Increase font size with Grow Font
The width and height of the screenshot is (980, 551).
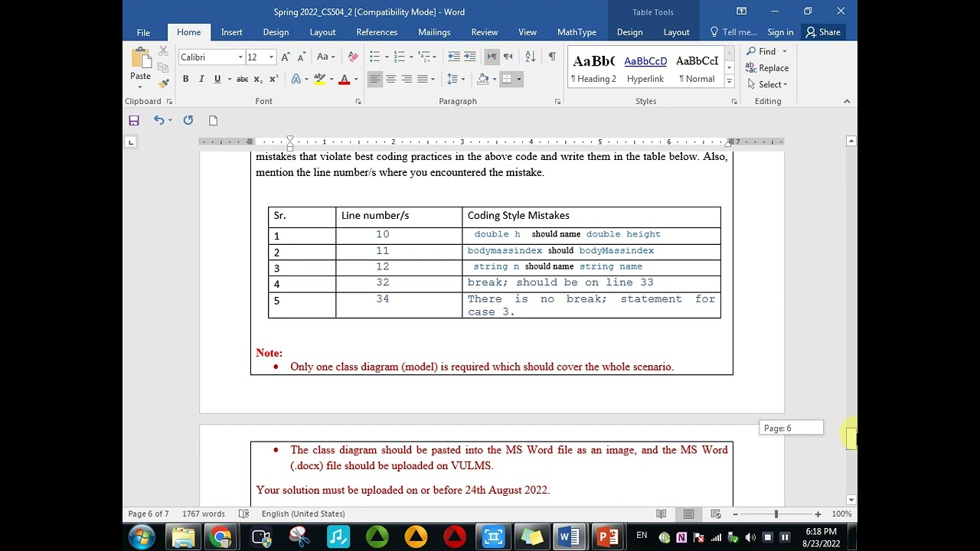pyautogui.click(x=285, y=57)
